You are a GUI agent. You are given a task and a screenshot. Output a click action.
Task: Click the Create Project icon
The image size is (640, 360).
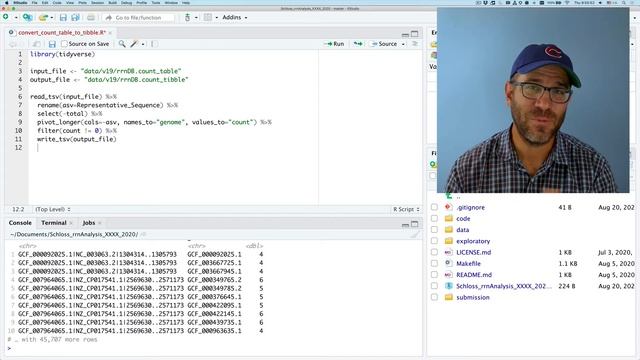(x=27, y=17)
